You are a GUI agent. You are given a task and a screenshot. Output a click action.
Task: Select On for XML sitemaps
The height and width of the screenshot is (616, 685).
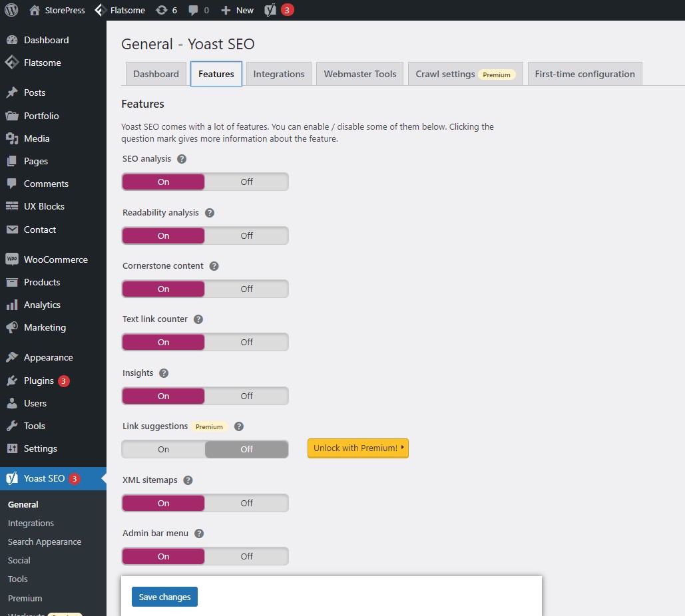click(x=163, y=503)
